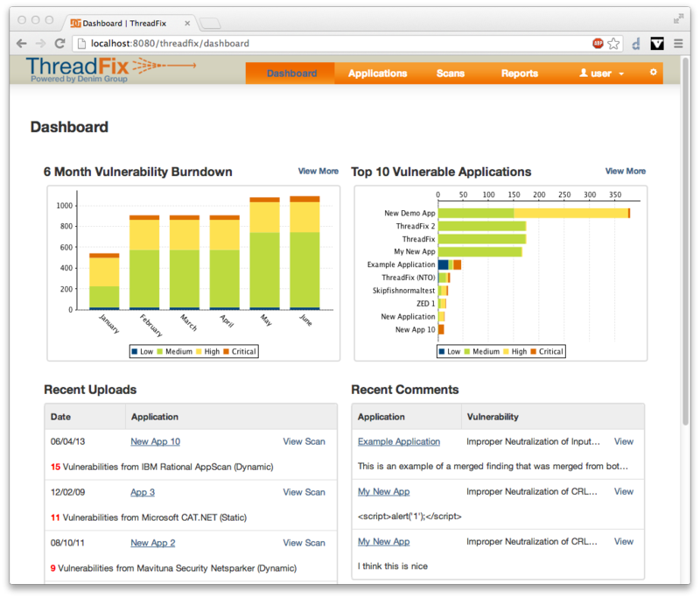Screen dimensions: 700x598
Task: Open the settings gear in the navigation bar
Action: 653,74
